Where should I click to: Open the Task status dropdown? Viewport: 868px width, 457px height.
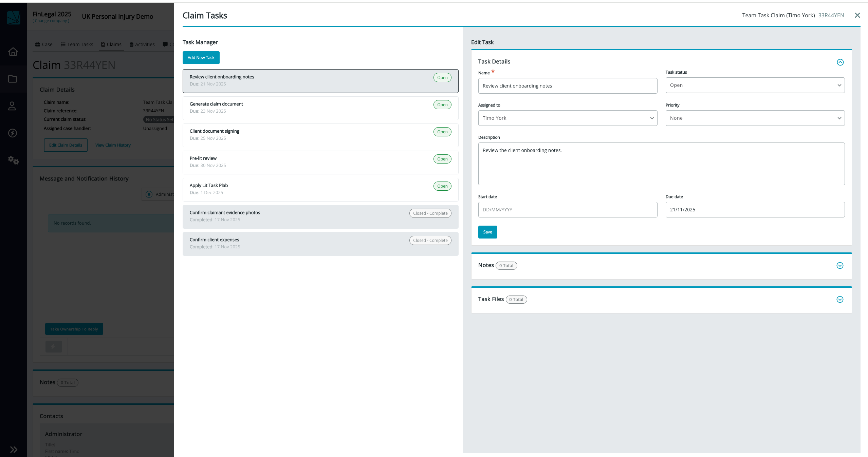tap(754, 85)
